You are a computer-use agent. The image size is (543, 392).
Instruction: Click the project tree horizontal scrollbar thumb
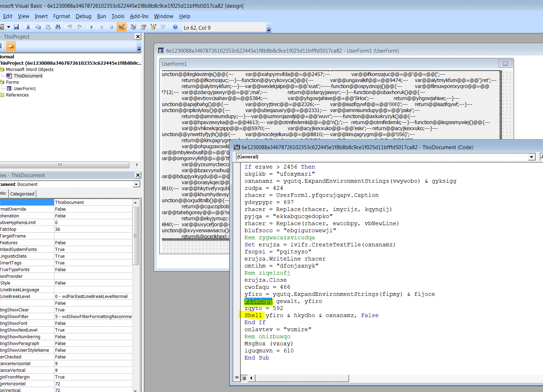pyautogui.click(x=64, y=165)
